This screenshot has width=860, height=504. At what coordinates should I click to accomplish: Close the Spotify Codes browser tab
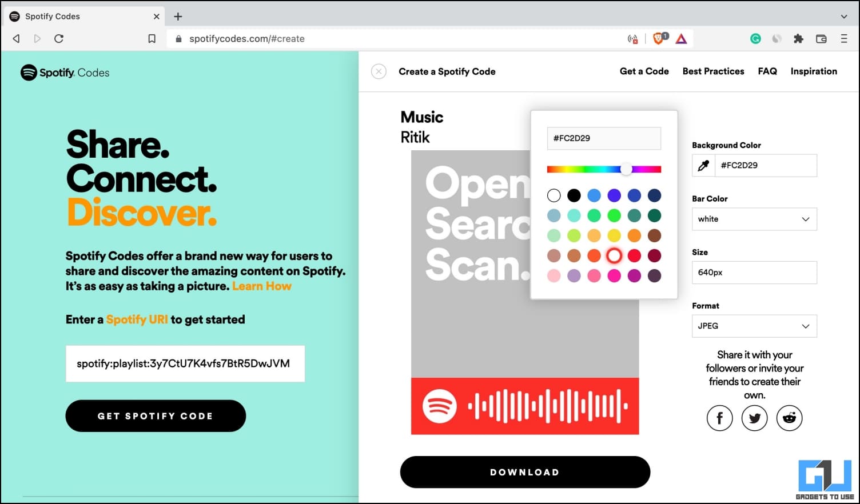pyautogui.click(x=157, y=17)
